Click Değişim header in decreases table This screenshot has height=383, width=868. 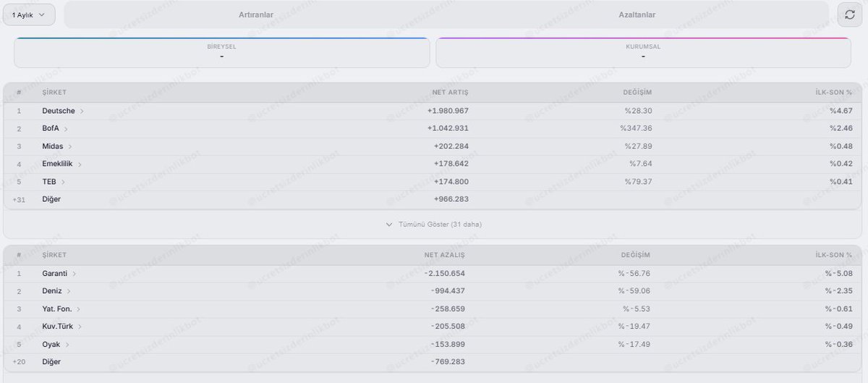(636, 255)
